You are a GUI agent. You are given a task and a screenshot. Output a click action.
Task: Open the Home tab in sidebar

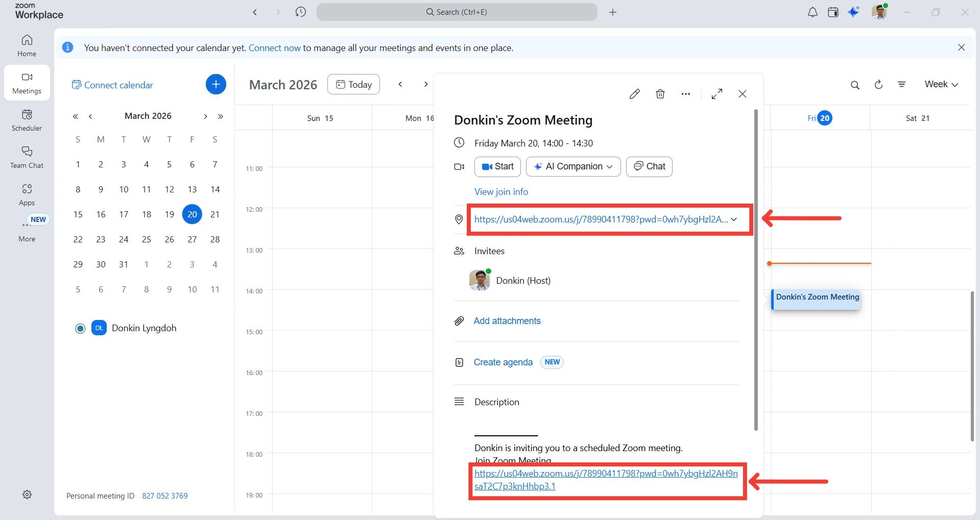click(x=27, y=45)
